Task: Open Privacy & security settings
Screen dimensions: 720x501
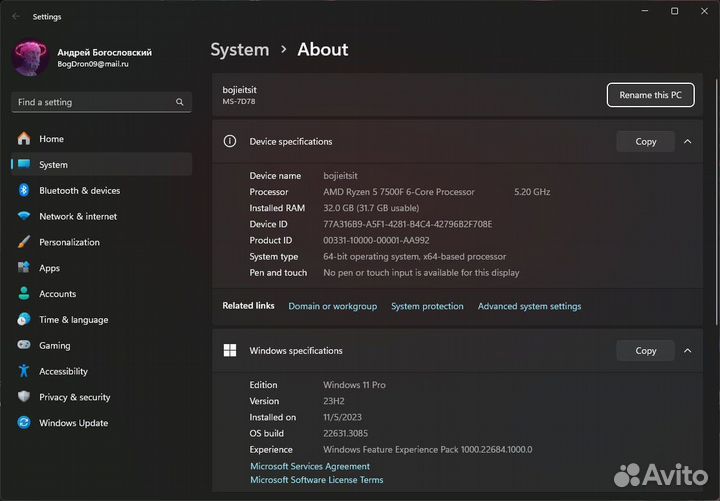Action: pos(101,397)
